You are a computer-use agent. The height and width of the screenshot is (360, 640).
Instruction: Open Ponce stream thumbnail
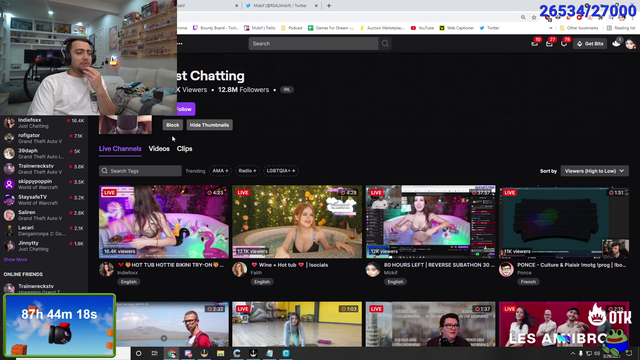click(x=564, y=222)
